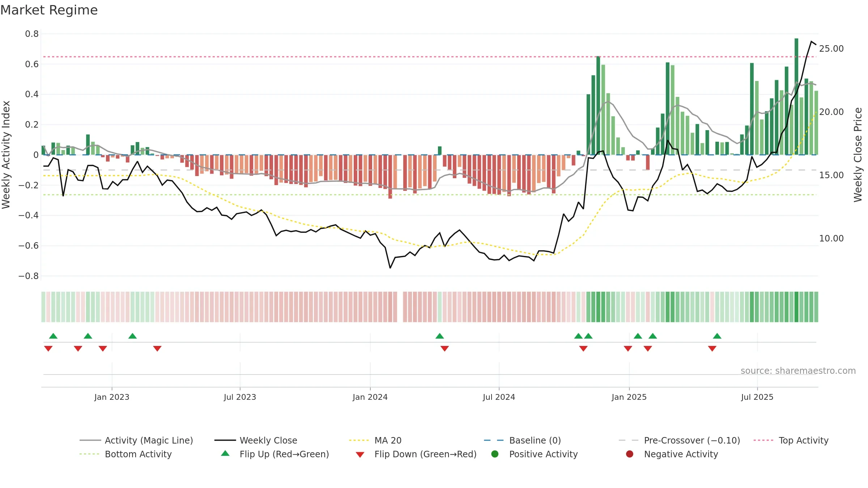Toggle the Weekly Close legend entry
Screen dimensions: 868x488
click(x=256, y=440)
